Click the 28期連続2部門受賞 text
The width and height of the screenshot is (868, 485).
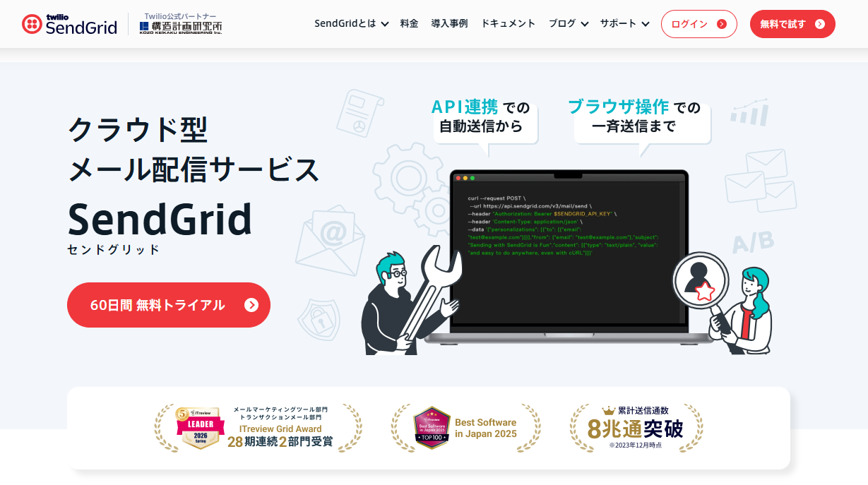(x=280, y=443)
